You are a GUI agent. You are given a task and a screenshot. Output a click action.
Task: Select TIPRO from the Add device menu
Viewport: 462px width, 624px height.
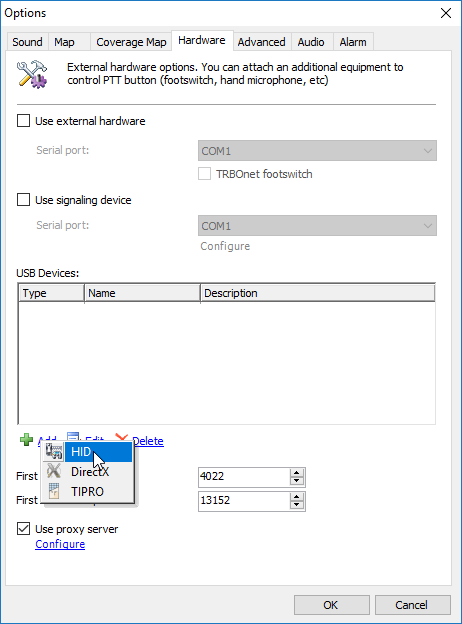click(88, 491)
